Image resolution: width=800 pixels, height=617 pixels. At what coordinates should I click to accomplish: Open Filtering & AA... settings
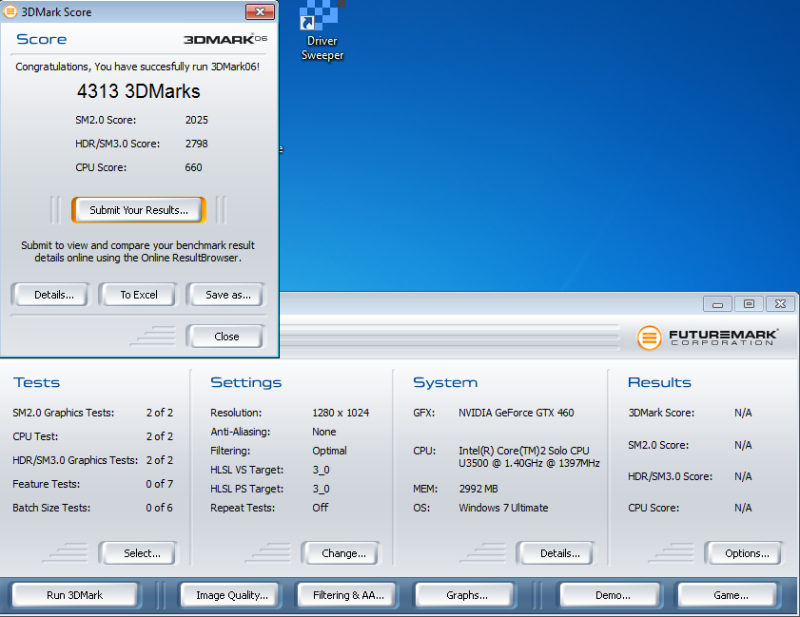348,595
